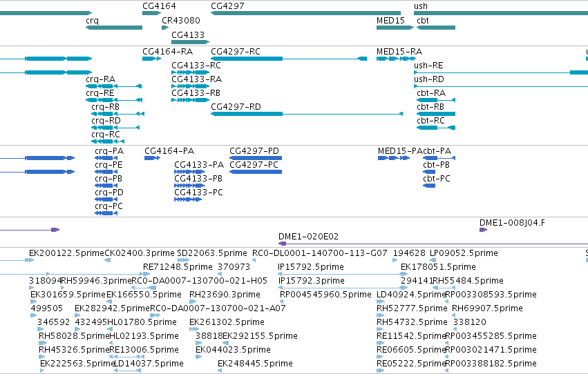The height and width of the screenshot is (374, 588).
Task: Select EST RP004545960.5prime
Action: [325, 295]
